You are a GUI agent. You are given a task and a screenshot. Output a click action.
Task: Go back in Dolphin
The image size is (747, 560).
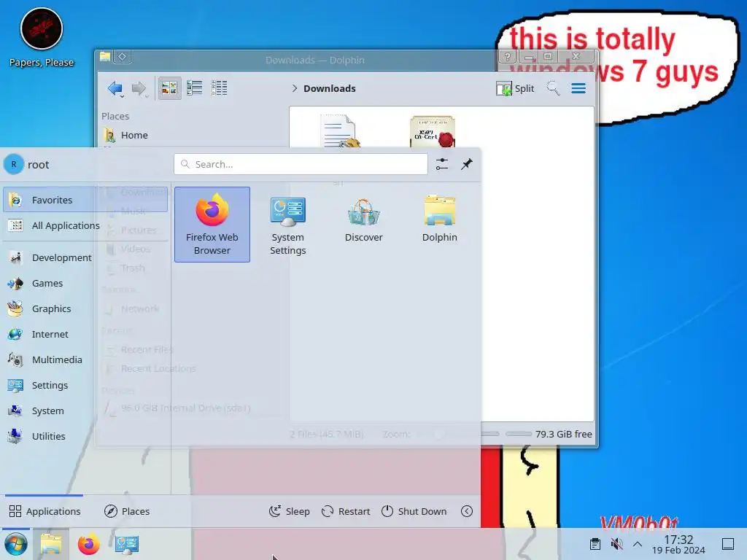point(115,88)
